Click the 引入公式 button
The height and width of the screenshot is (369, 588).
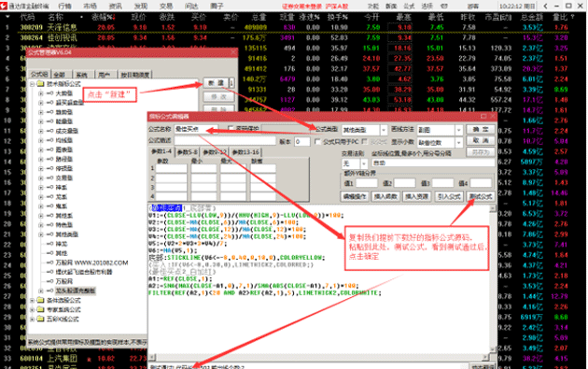pyautogui.click(x=449, y=197)
